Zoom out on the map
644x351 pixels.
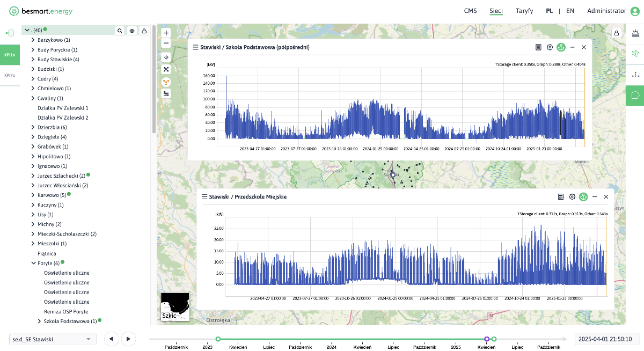166,43
